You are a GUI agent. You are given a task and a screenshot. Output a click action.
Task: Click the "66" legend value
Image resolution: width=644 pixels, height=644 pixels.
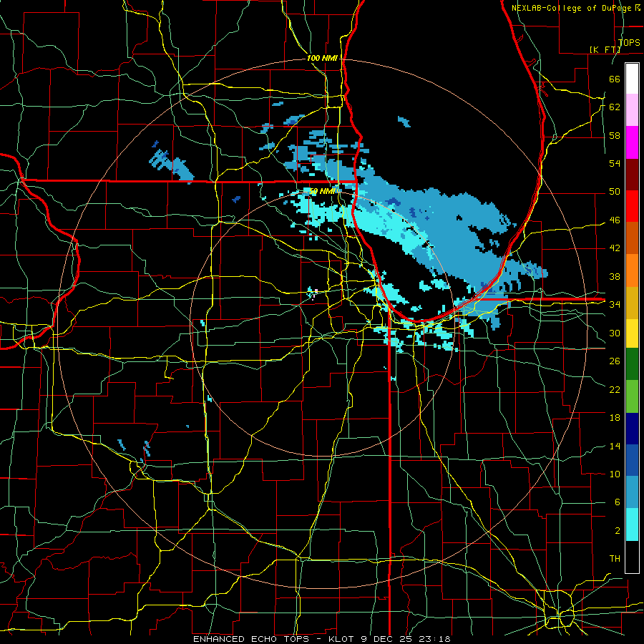click(615, 79)
